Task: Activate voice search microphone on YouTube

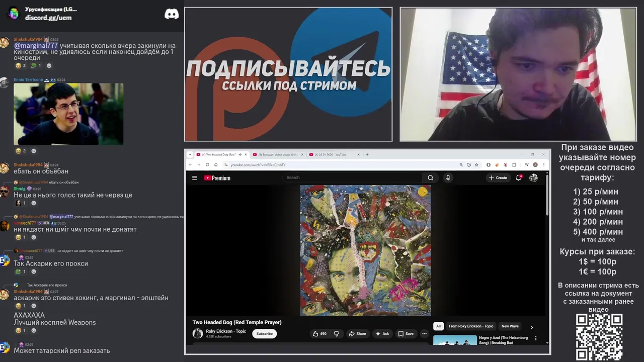Action: coord(448,177)
